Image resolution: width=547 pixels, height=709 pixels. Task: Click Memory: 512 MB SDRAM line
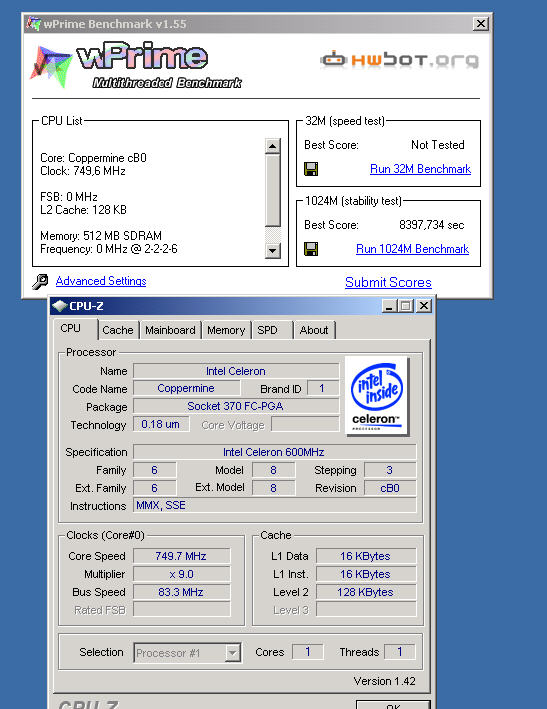[x=101, y=236]
